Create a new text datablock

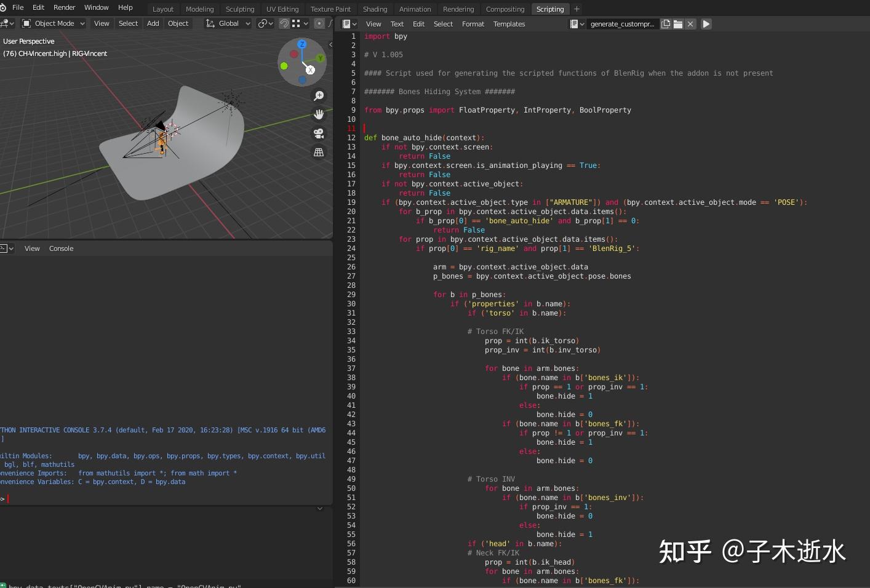pos(666,24)
